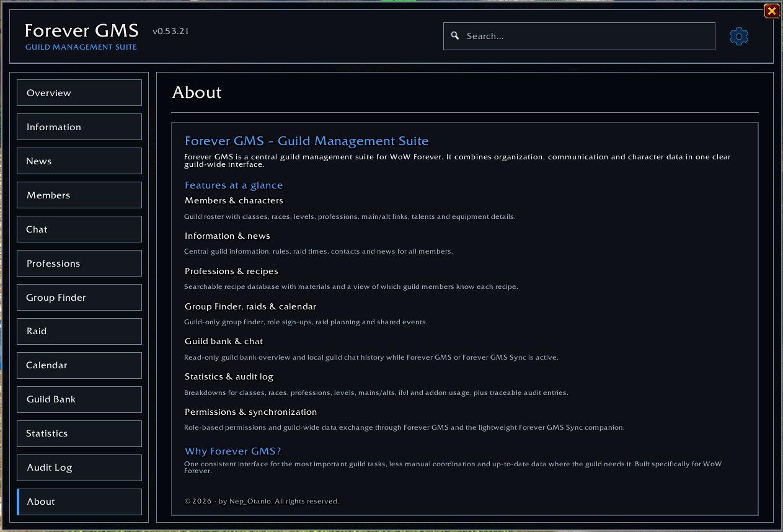
Task: Click the magnifying glass search icon
Action: coord(455,36)
